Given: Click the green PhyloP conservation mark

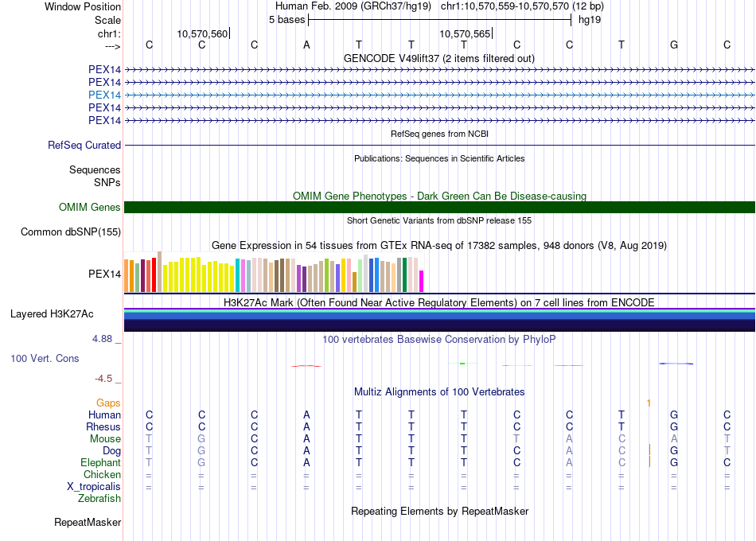Looking at the screenshot, I should tap(462, 363).
